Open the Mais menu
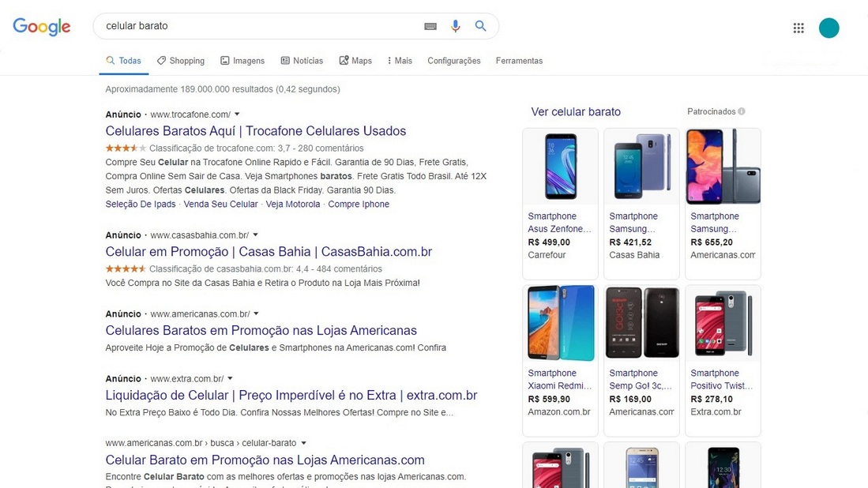Image resolution: width=868 pixels, height=488 pixels. tap(400, 61)
